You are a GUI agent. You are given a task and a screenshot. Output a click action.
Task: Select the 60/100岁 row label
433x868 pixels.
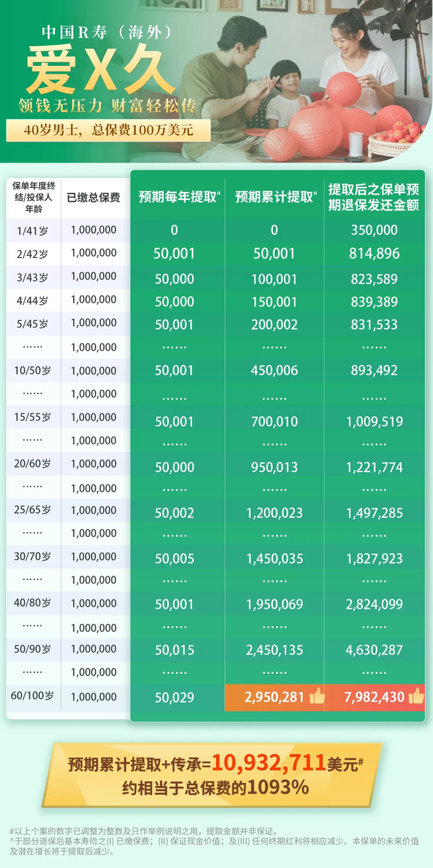coord(33,696)
